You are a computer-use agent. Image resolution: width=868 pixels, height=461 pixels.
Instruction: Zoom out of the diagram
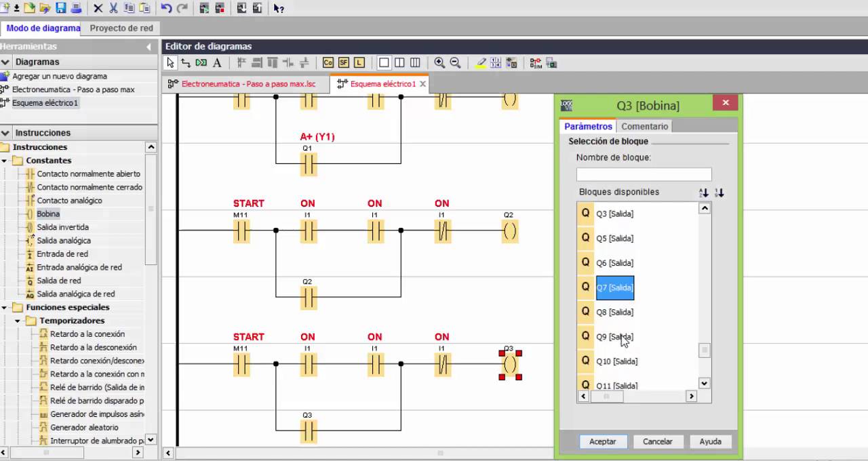(455, 62)
